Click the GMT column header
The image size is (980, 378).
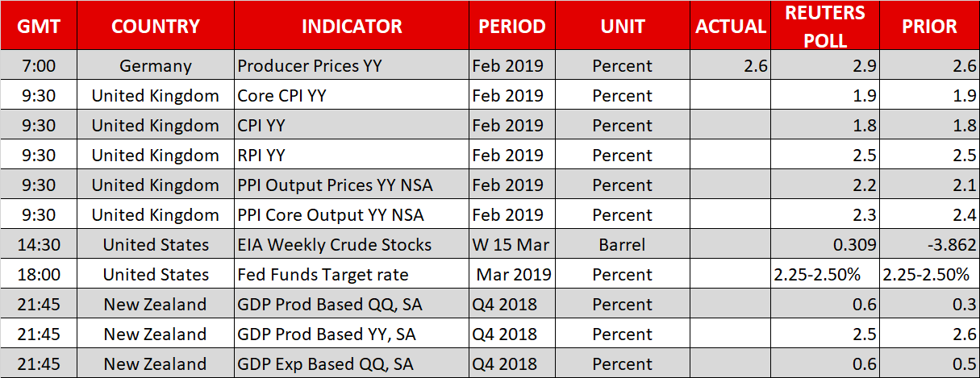38,26
